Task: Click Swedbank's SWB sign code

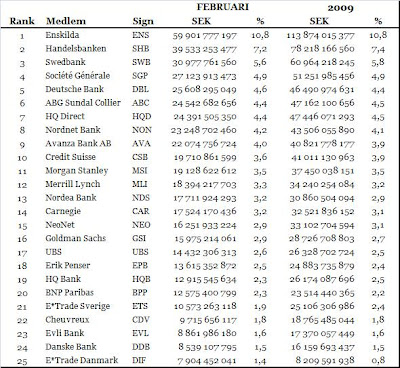Action: coord(141,62)
